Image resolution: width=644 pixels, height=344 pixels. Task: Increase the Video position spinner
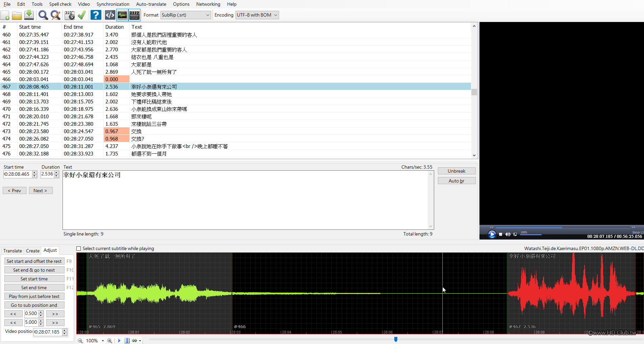65,330
